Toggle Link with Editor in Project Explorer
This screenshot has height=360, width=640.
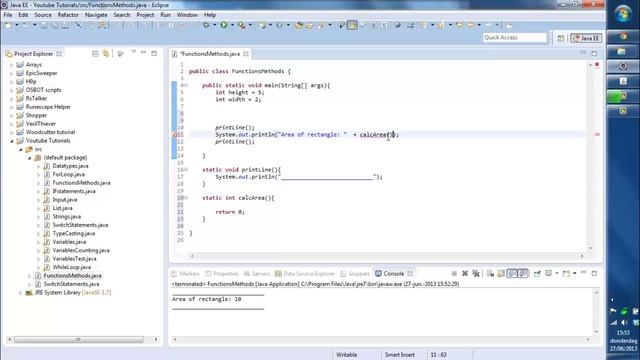point(106,53)
